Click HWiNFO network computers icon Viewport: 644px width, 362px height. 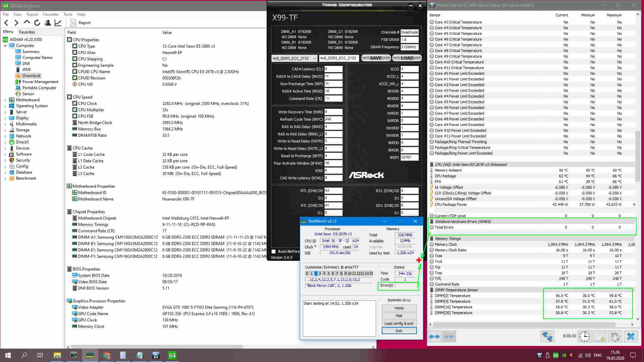547,336
